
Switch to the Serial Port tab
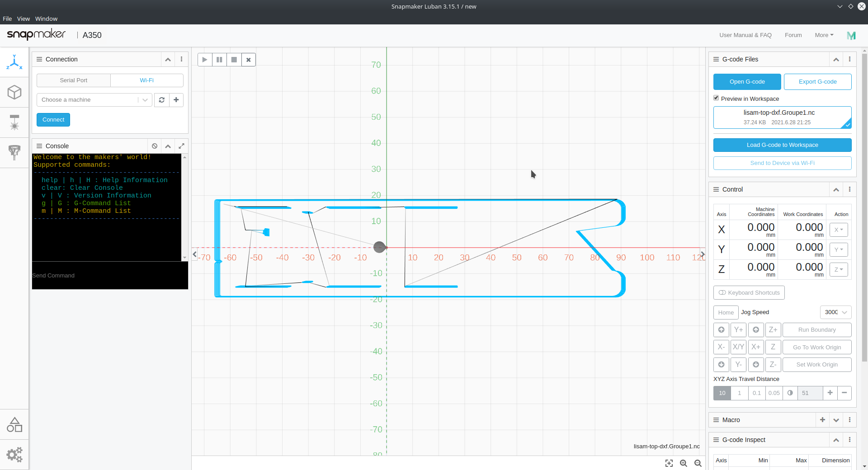coord(73,80)
